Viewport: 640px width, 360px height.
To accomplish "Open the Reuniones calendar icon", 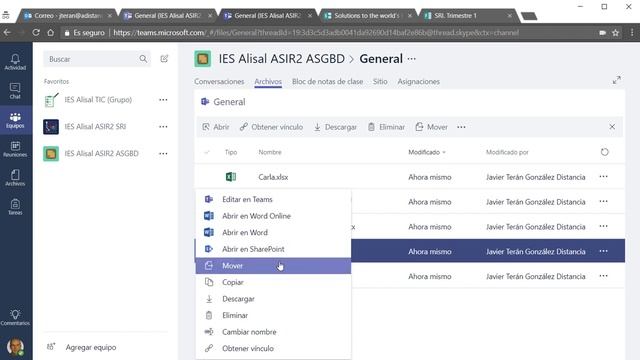I will [15, 149].
